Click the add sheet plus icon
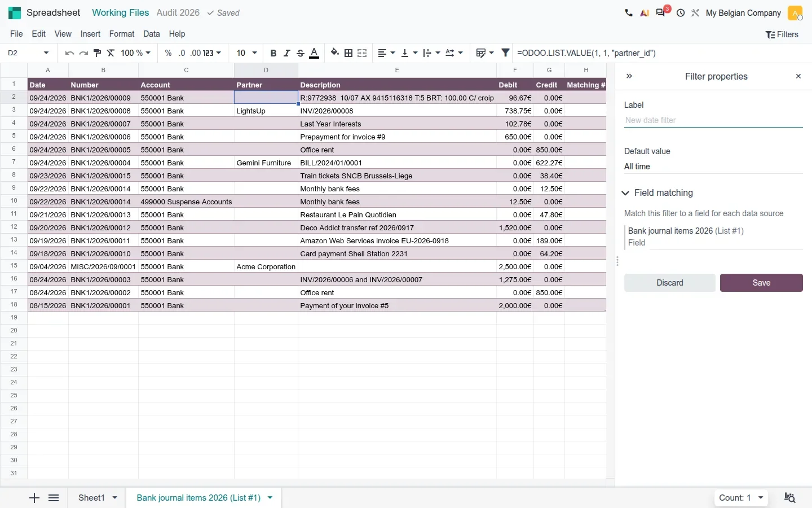 coord(34,498)
